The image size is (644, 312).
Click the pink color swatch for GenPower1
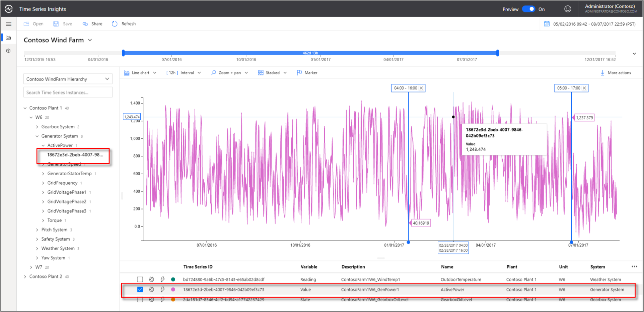173,290
